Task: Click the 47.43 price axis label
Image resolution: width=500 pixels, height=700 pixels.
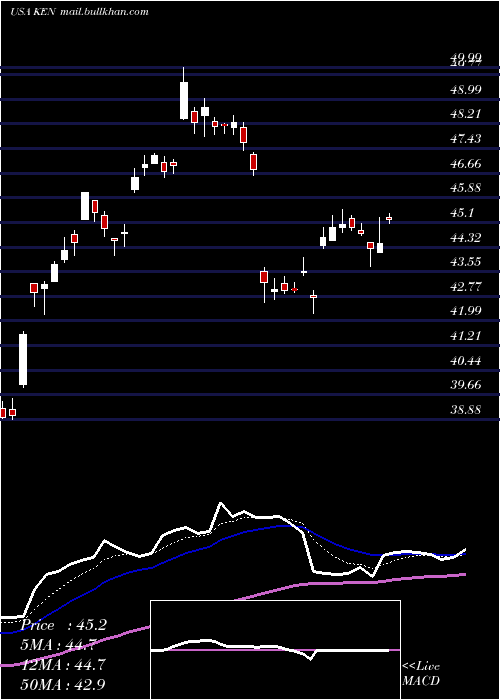Action: pos(466,139)
